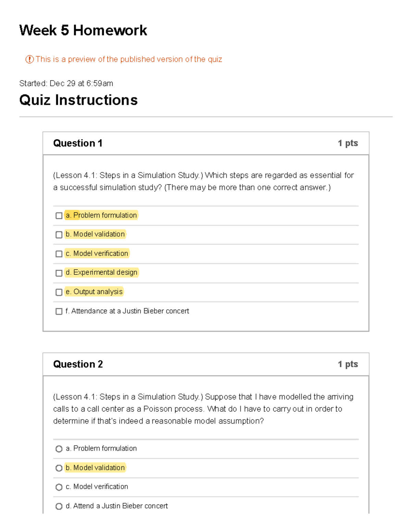Check the "b. Model validation" option in Question 1

point(58,234)
